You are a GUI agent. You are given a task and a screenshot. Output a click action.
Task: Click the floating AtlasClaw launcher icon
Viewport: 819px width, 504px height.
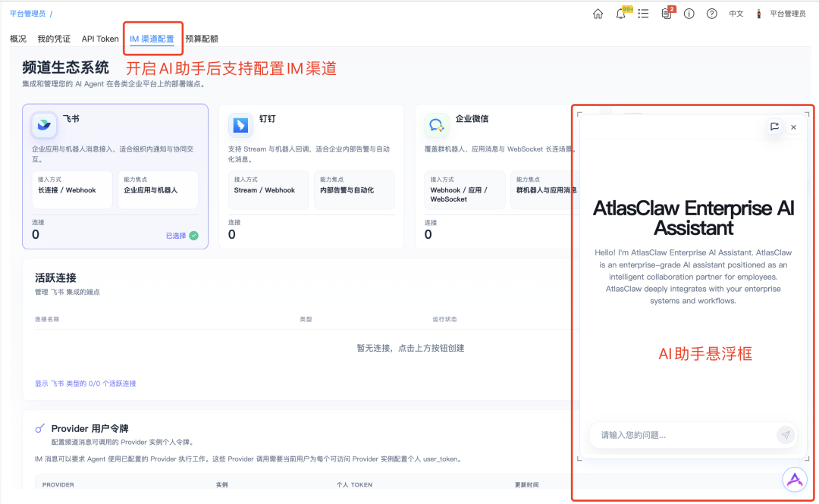[795, 479]
